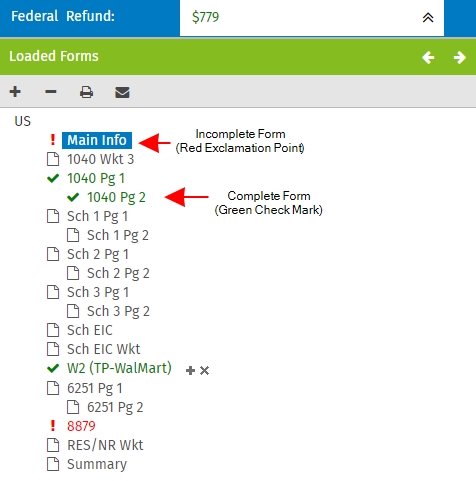Click the minus icon to remove a form
The width and height of the screenshot is (476, 481).
(x=51, y=92)
